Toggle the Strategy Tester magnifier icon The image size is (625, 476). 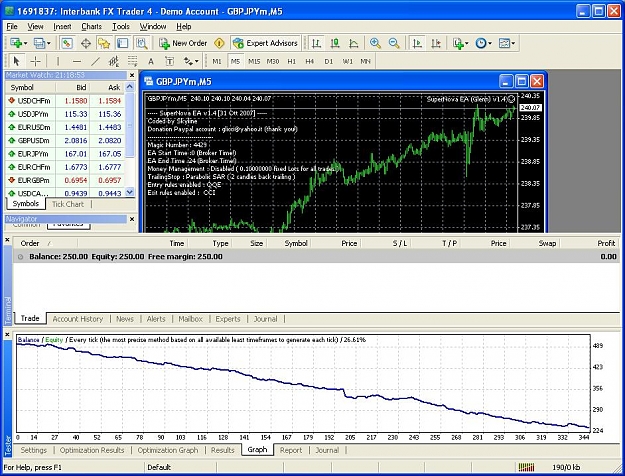pos(141,43)
